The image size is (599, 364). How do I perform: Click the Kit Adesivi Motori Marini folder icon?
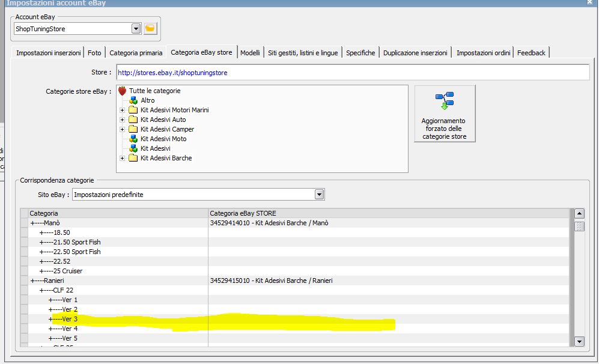click(133, 110)
